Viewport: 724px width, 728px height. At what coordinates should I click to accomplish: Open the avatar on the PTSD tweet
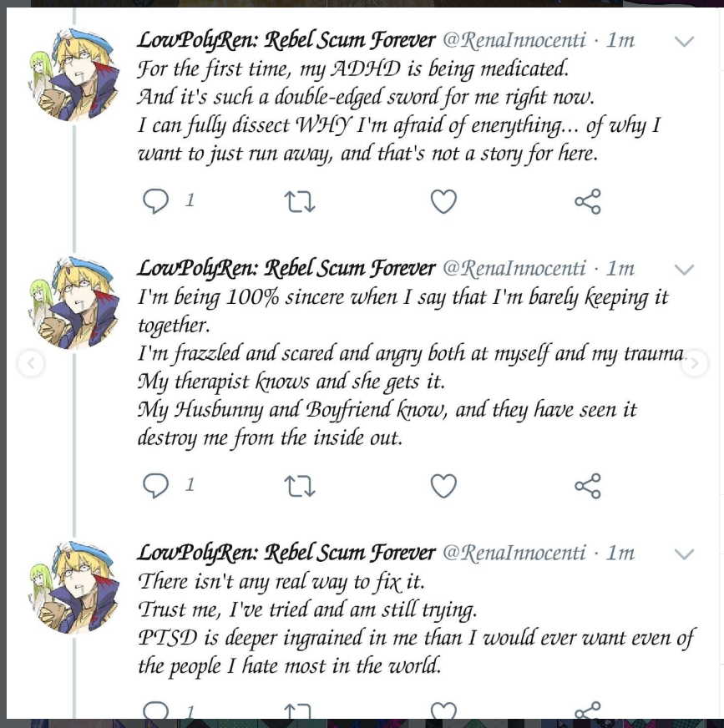pyautogui.click(x=74, y=588)
